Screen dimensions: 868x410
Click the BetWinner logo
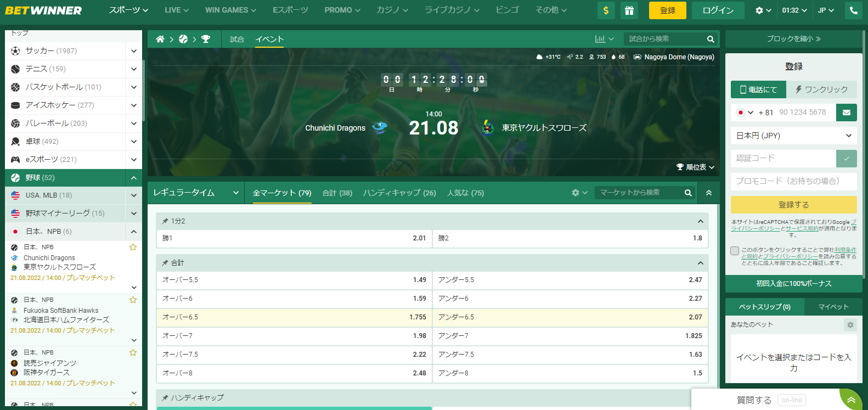tap(43, 10)
